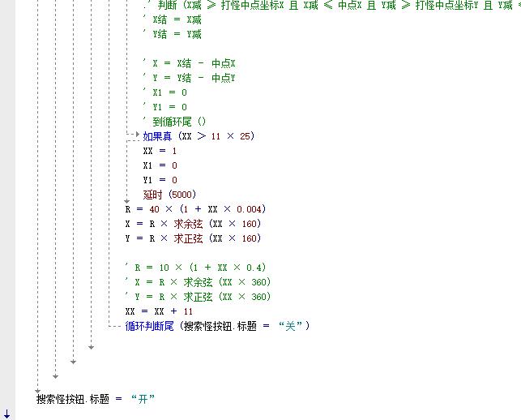Click the comment ' X = X结 - 中点X
This screenshot has height=420, width=521.
point(189,63)
